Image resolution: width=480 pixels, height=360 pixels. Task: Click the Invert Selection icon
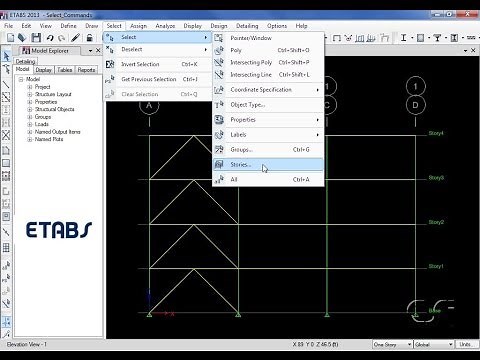click(x=110, y=64)
